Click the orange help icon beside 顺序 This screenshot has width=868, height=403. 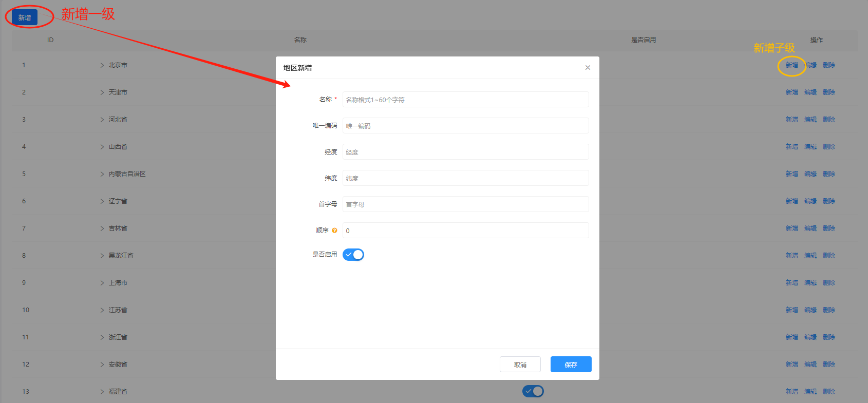coord(334,231)
